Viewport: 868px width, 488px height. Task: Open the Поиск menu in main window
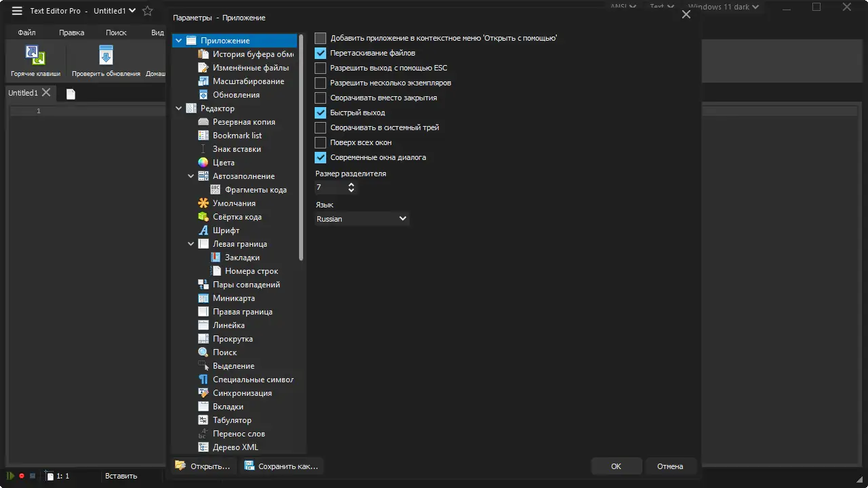(x=116, y=33)
